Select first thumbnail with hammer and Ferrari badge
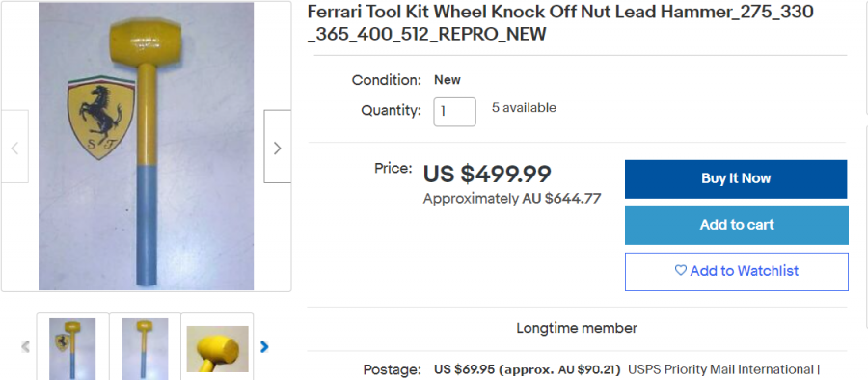The width and height of the screenshot is (868, 380). (72, 348)
